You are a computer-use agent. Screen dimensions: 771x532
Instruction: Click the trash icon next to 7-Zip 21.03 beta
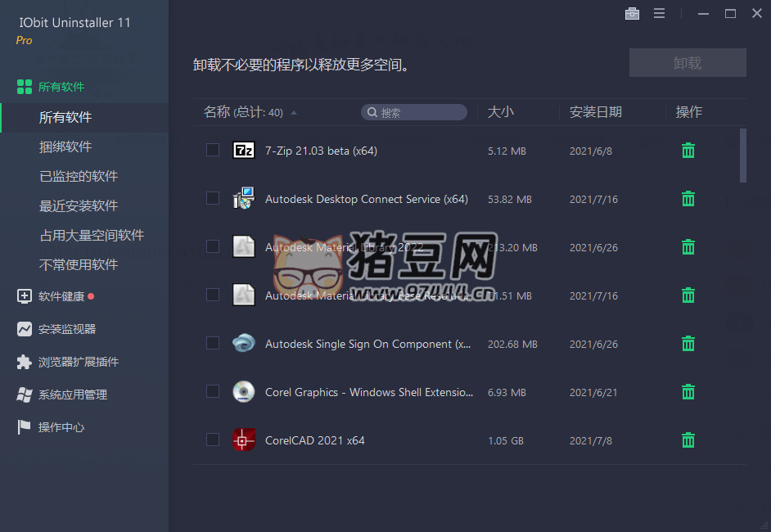pyautogui.click(x=688, y=151)
